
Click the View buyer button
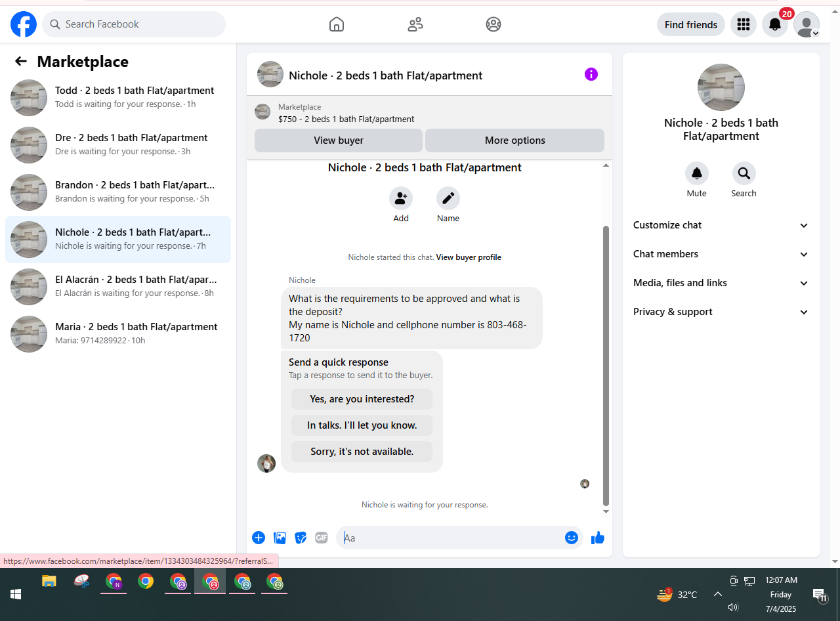pyautogui.click(x=339, y=140)
